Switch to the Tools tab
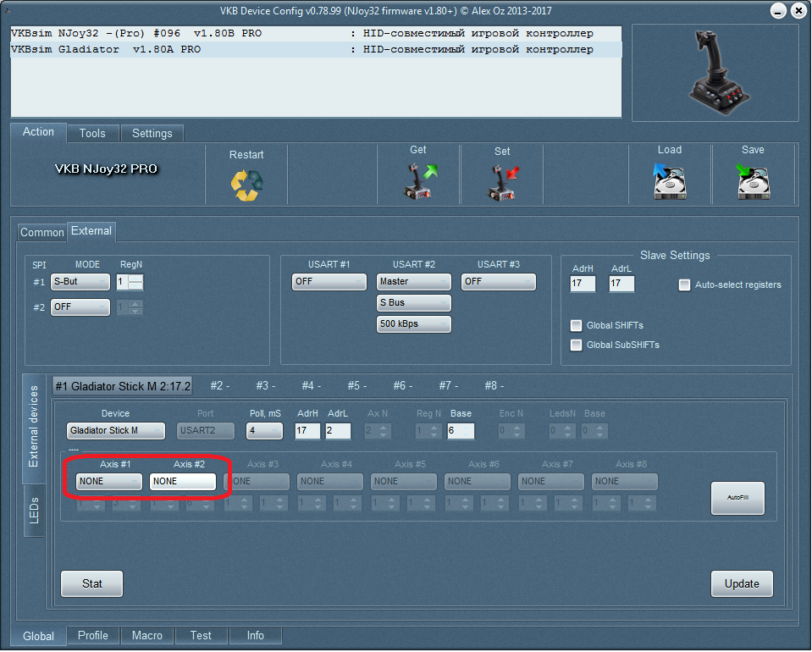Screen dimensions: 812x652 92,133
